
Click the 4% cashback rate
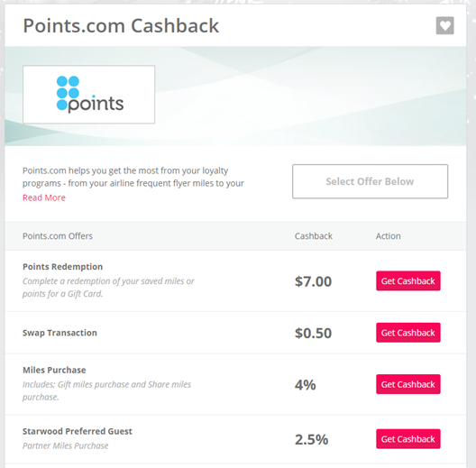tap(306, 385)
